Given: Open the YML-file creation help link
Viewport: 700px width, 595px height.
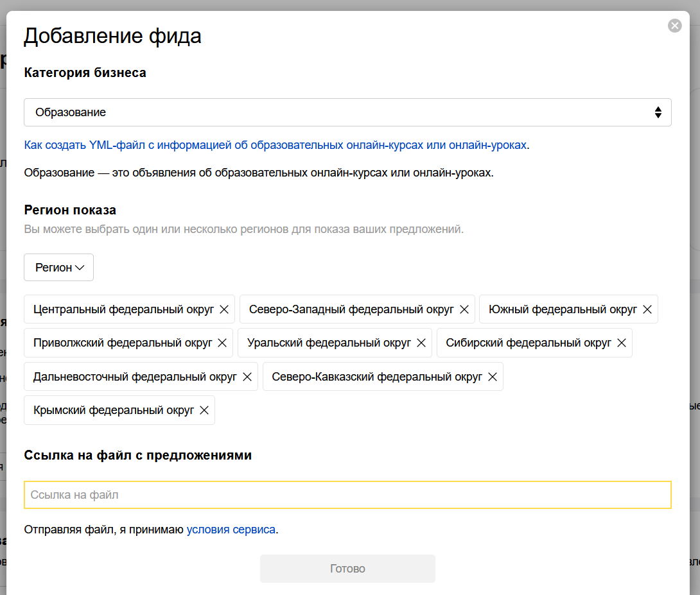Looking at the screenshot, I should [276, 145].
